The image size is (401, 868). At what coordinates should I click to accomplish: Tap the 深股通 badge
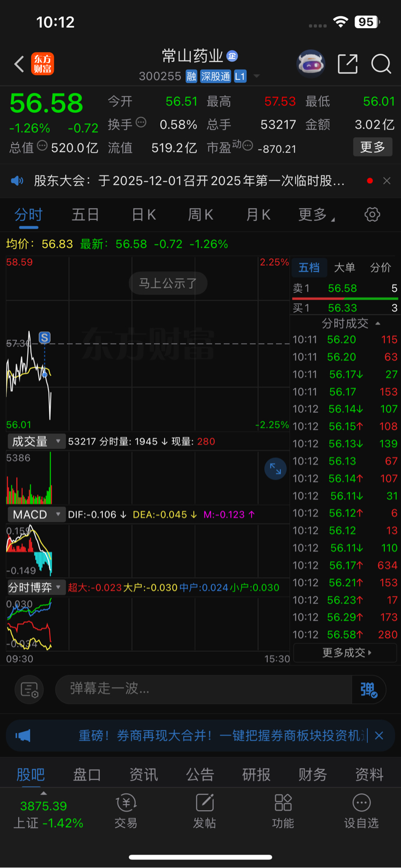216,77
